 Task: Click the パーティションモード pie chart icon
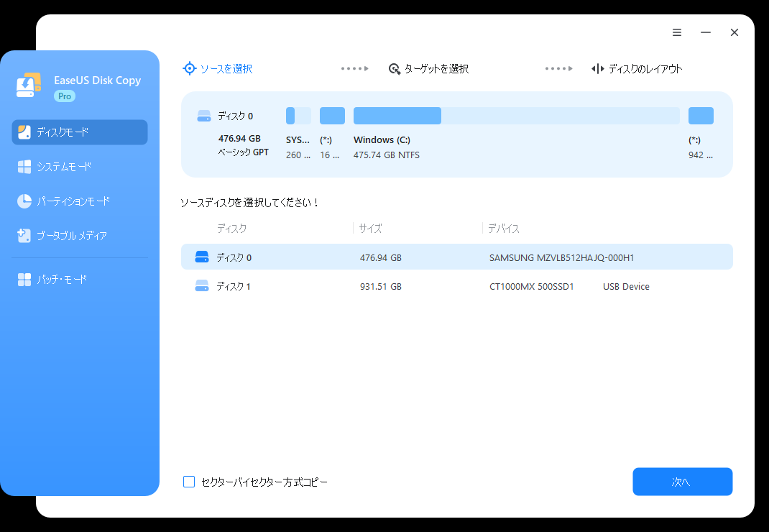[x=24, y=201]
